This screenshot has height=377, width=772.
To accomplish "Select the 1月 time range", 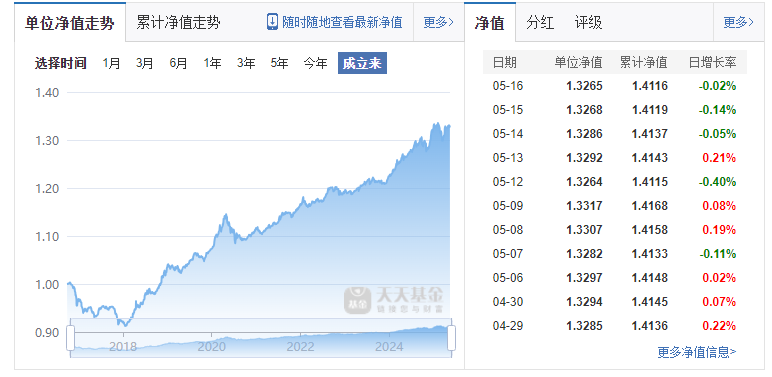I will (x=111, y=63).
